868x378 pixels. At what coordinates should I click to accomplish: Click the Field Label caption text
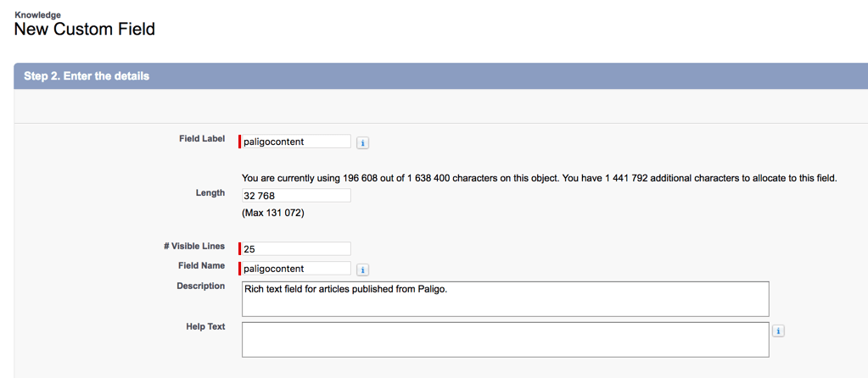click(x=202, y=138)
